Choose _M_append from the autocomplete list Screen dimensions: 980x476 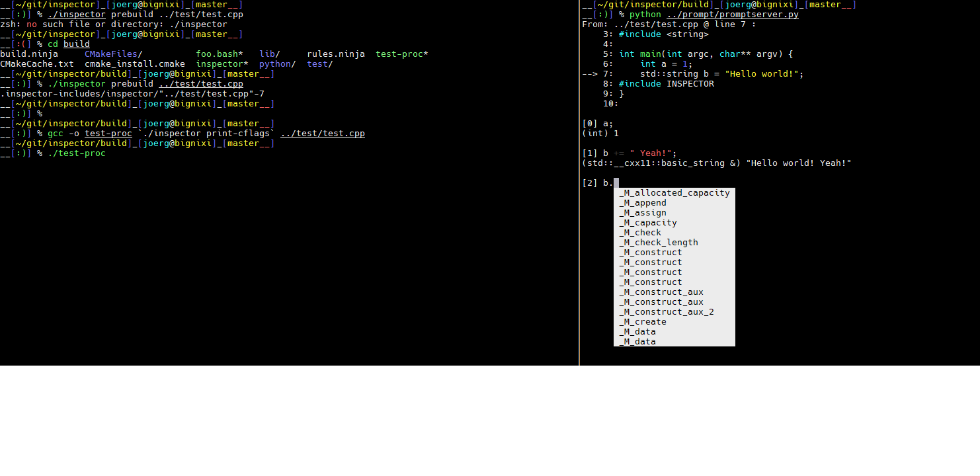pyautogui.click(x=674, y=203)
